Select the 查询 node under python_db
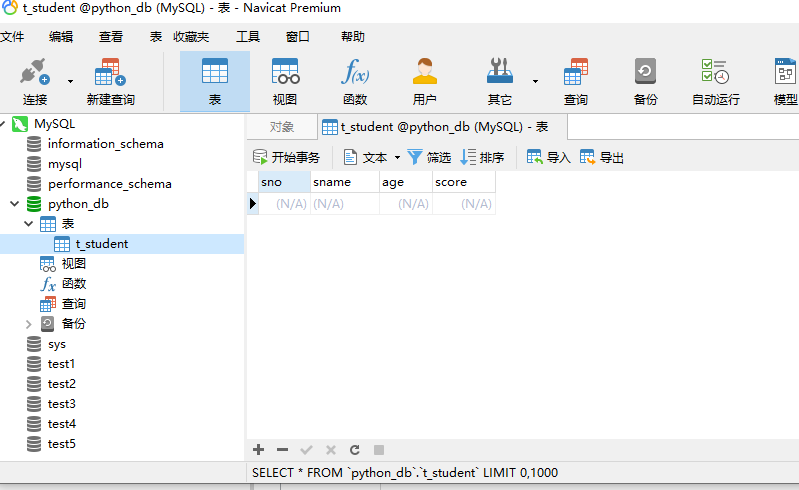Screen dimensions: 799x490 tap(73, 304)
